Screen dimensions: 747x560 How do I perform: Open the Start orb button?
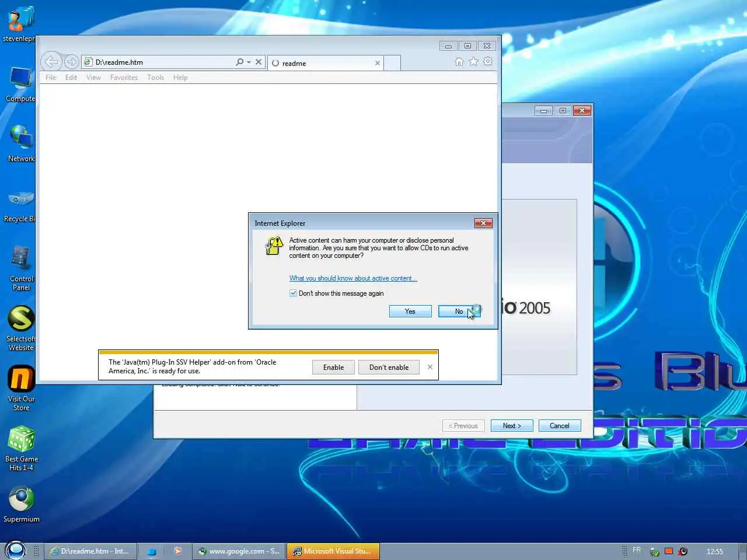15,550
